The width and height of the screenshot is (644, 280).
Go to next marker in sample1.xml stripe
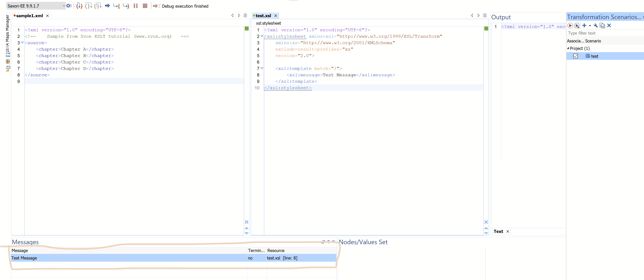(x=247, y=233)
